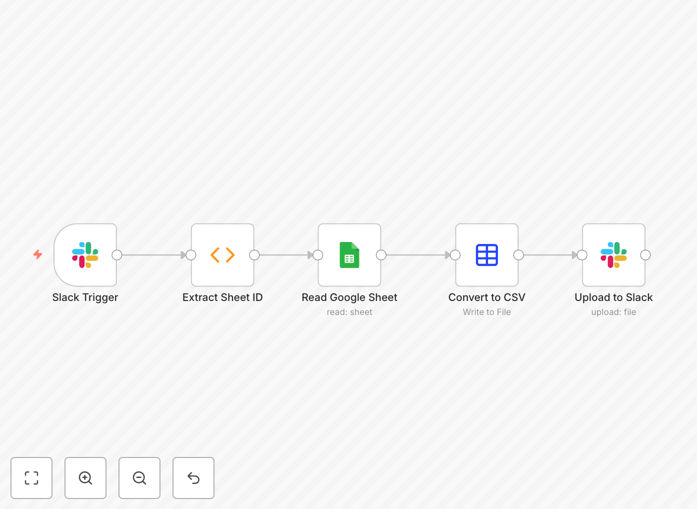
Task: Zoom out of the canvas
Action: pyautogui.click(x=139, y=478)
